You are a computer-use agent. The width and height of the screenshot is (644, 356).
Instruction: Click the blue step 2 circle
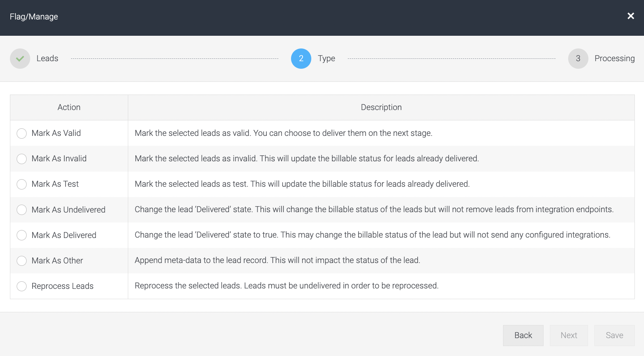[x=301, y=58]
